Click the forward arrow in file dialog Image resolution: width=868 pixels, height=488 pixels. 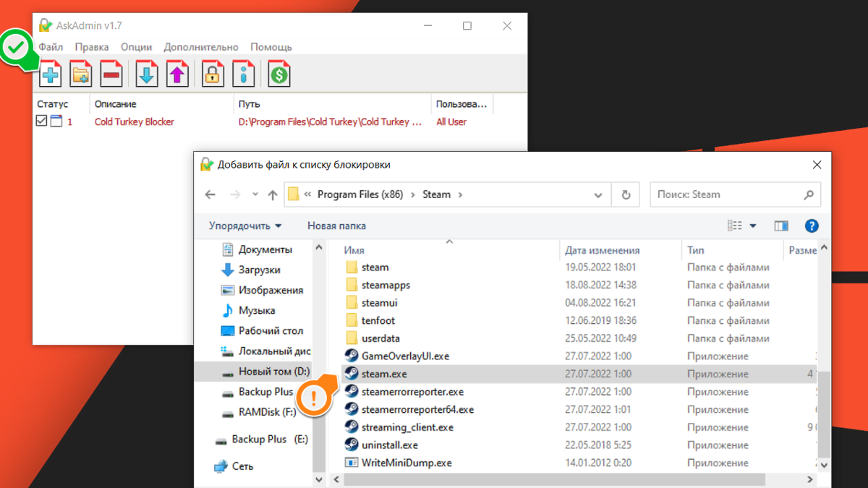(234, 194)
